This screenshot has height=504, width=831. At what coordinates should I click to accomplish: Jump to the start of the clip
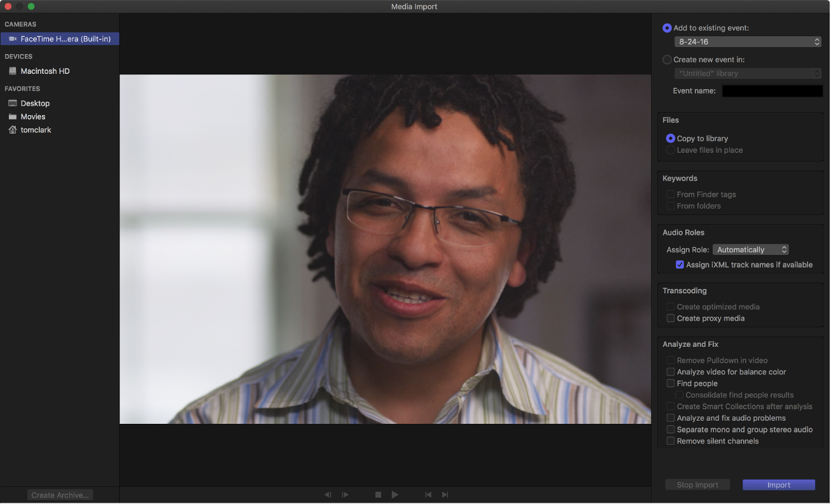tap(428, 494)
